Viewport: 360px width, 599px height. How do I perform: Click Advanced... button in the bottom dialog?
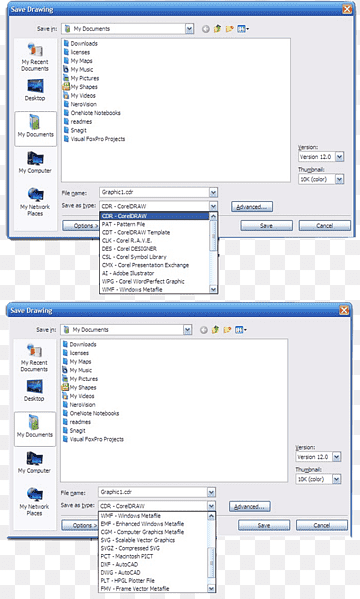pyautogui.click(x=250, y=507)
